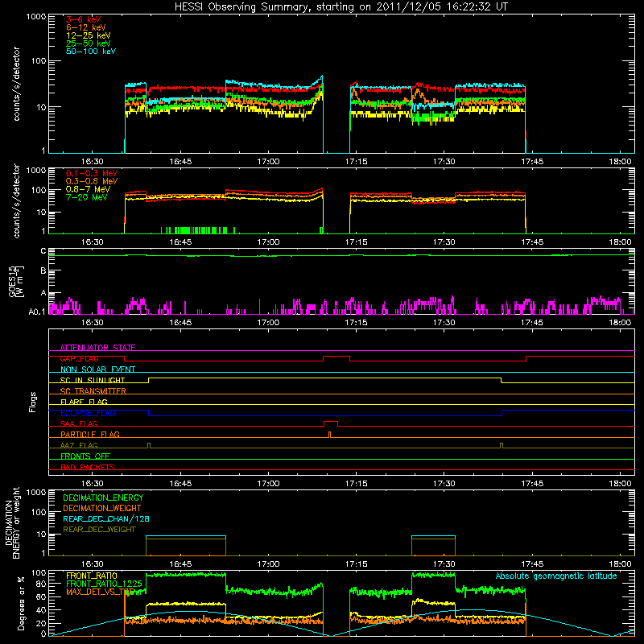Screen dimensions: 644x644
Task: Click the 17:00 tick label under the top keV plot
Action: pos(268,162)
